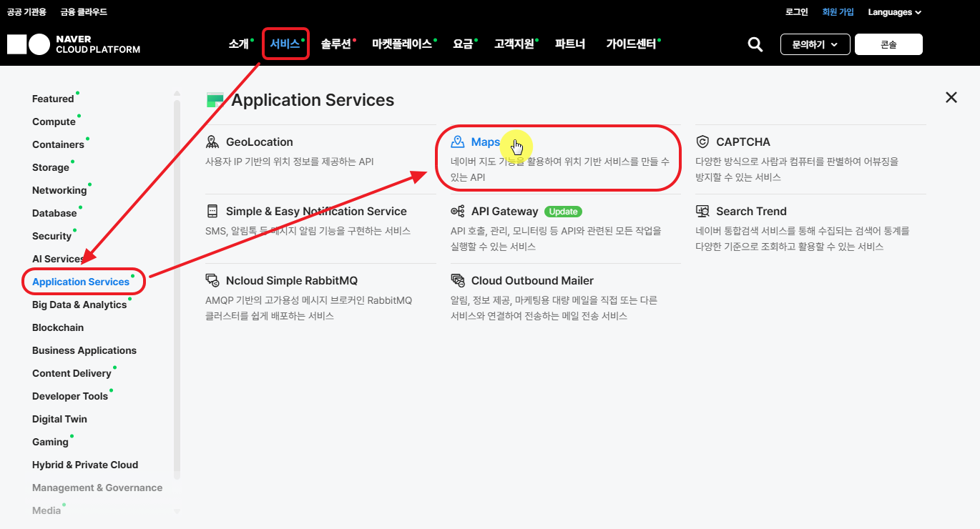
Task: Switch to the 금융 클라우드 site
Action: (x=84, y=12)
